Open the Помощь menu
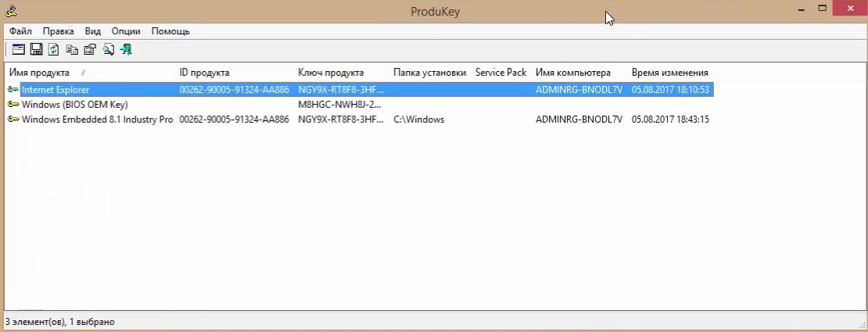The width and height of the screenshot is (868, 332). click(x=170, y=31)
